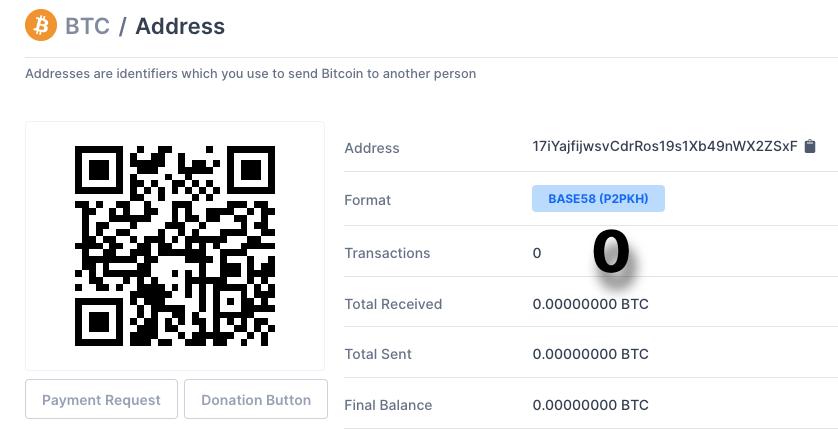Click the orange Bitcoin logo icon
The image size is (838, 442).
point(41,25)
